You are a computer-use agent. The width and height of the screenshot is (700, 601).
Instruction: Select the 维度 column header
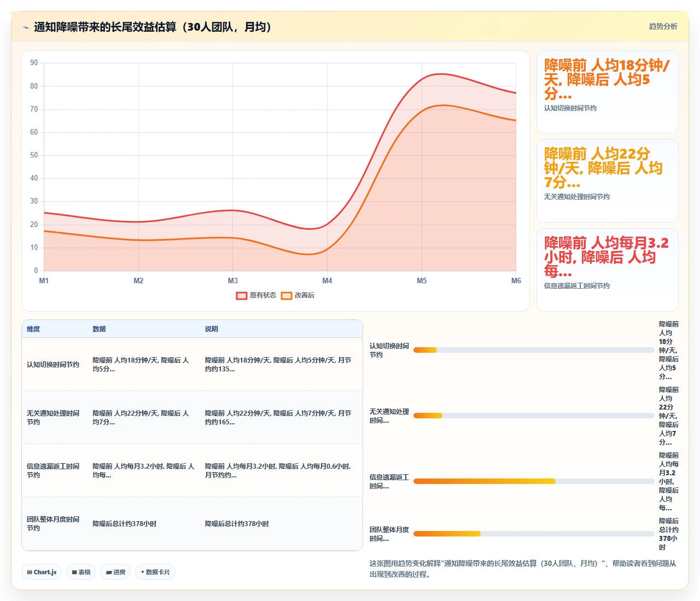pos(33,329)
